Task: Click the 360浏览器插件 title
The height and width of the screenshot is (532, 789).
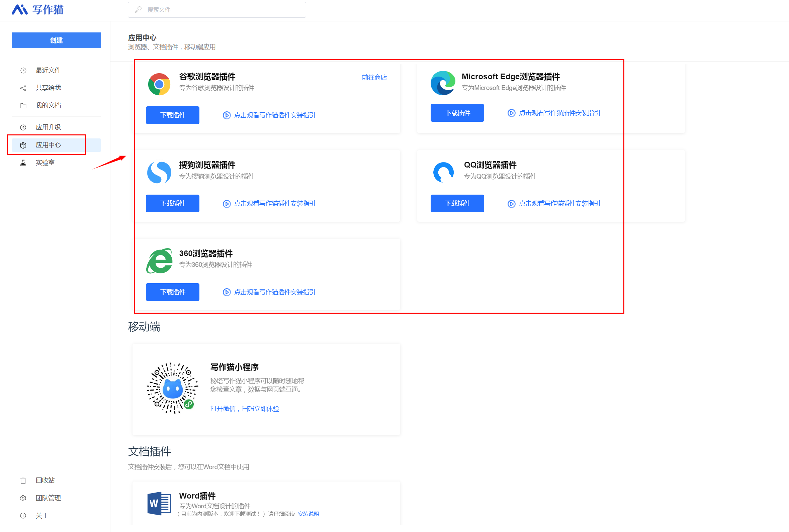Action: click(x=206, y=253)
